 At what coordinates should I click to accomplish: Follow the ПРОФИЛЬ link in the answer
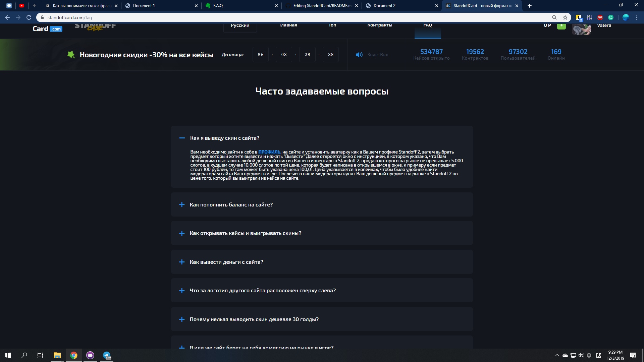point(269,152)
